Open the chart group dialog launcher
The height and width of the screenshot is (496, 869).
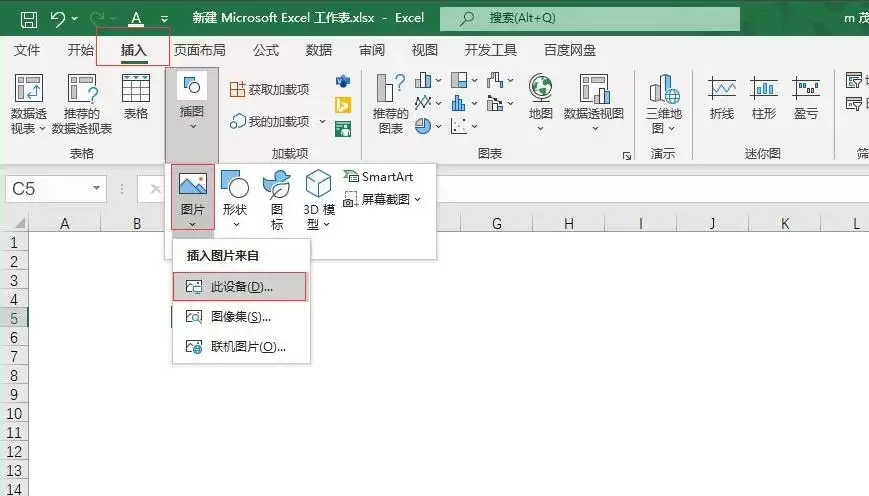[x=627, y=156]
